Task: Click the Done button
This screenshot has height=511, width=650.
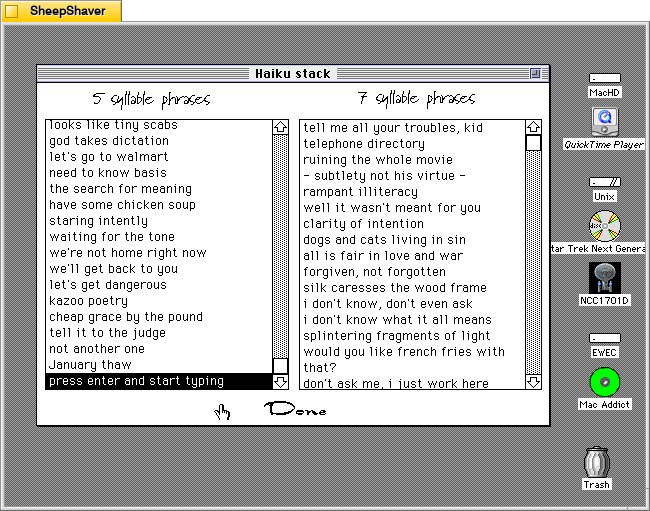Action: coord(295,410)
